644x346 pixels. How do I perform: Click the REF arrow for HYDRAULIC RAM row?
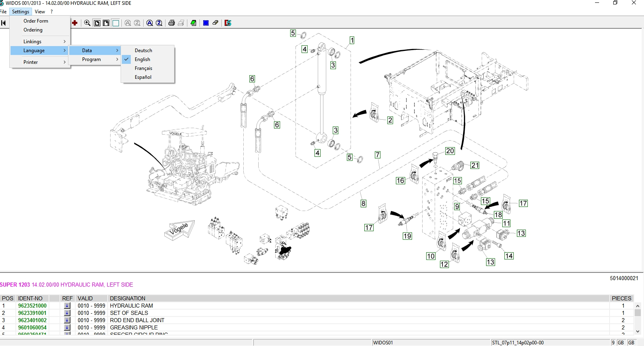click(67, 306)
